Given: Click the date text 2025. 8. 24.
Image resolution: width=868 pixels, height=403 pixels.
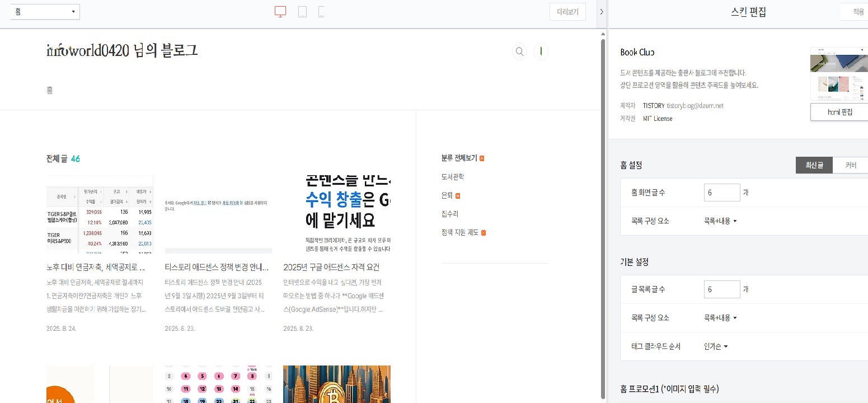Looking at the screenshot, I should (x=62, y=329).
